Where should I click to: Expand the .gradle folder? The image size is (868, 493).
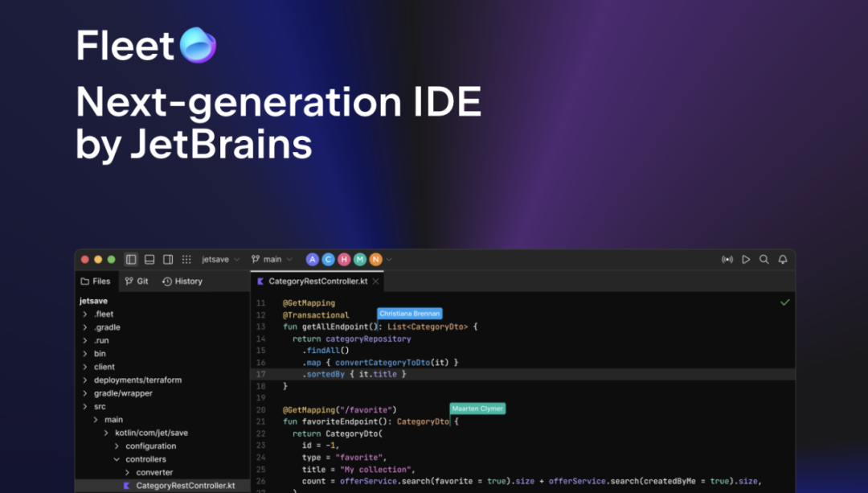[85, 327]
